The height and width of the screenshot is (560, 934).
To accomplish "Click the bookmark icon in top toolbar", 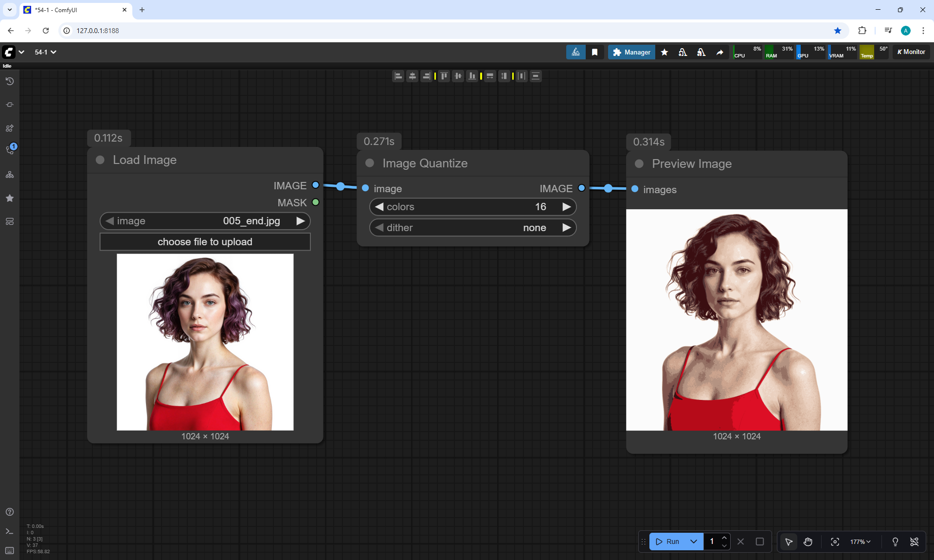I will coord(594,52).
